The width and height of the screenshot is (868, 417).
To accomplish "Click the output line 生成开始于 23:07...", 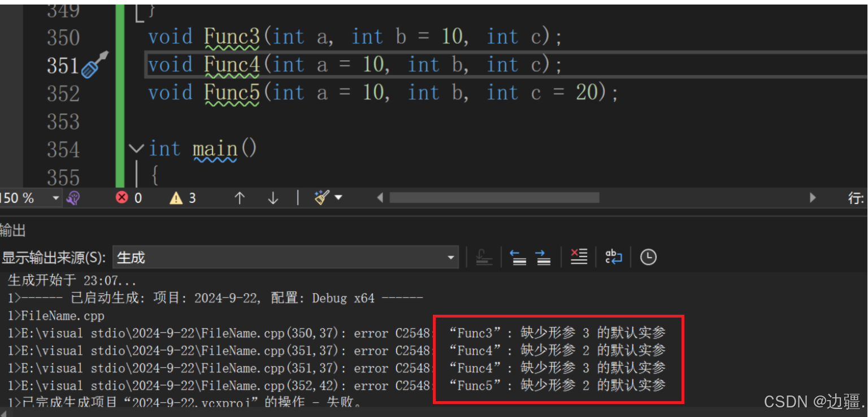I will click(72, 281).
